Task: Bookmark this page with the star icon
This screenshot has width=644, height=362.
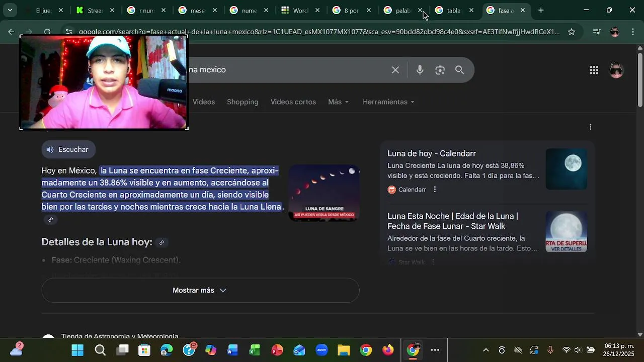Action: pyautogui.click(x=572, y=32)
